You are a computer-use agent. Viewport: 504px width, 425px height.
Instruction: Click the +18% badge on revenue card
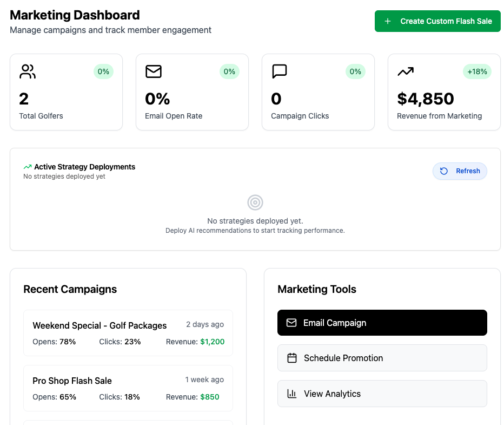[x=477, y=71]
